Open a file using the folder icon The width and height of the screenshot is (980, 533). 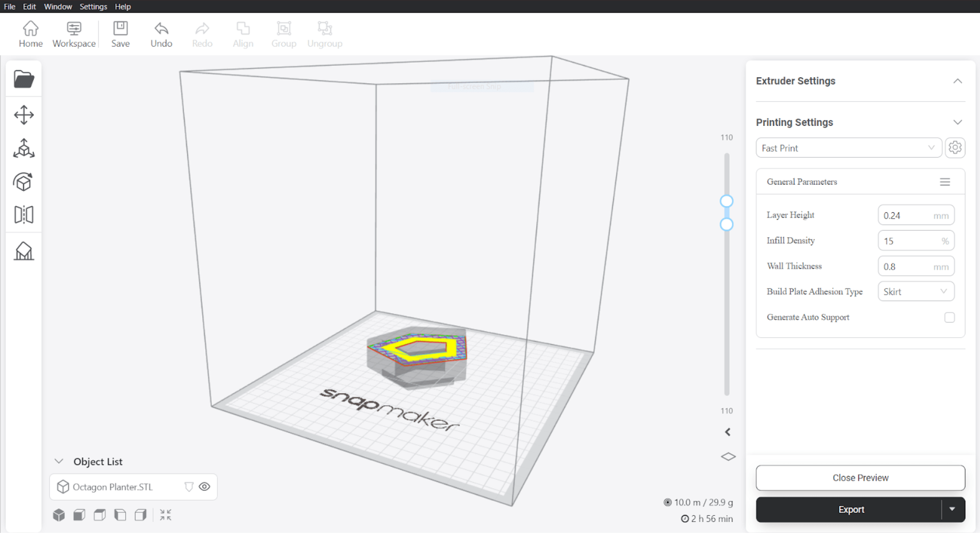pos(23,79)
